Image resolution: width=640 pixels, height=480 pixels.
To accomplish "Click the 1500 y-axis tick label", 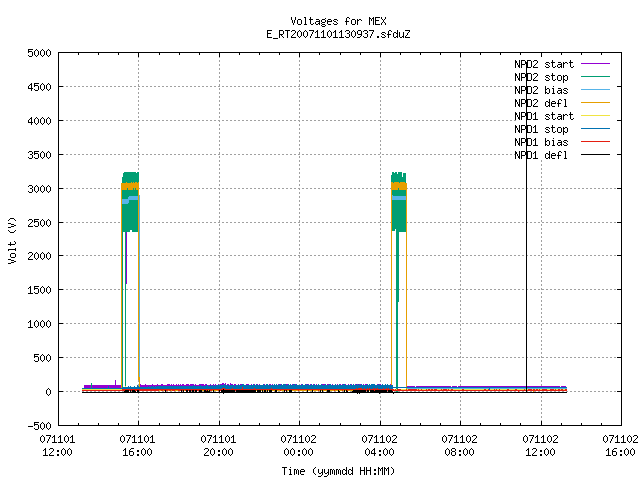I will [x=39, y=290].
